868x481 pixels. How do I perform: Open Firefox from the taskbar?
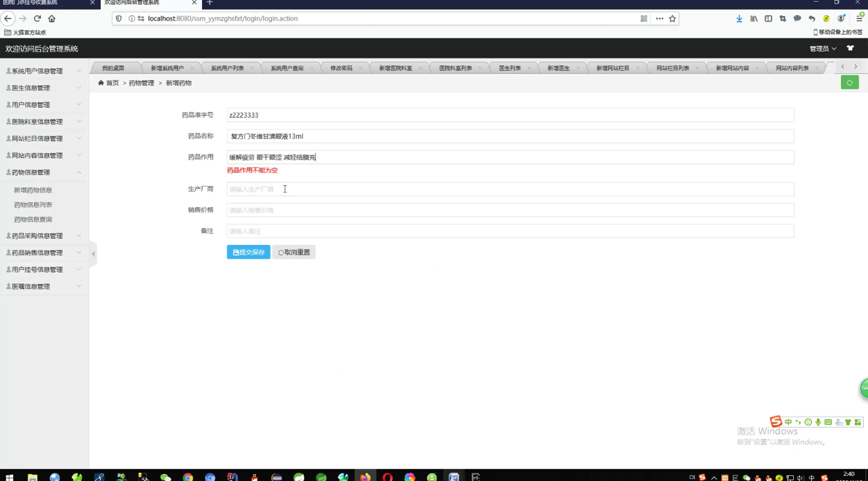pos(365,477)
